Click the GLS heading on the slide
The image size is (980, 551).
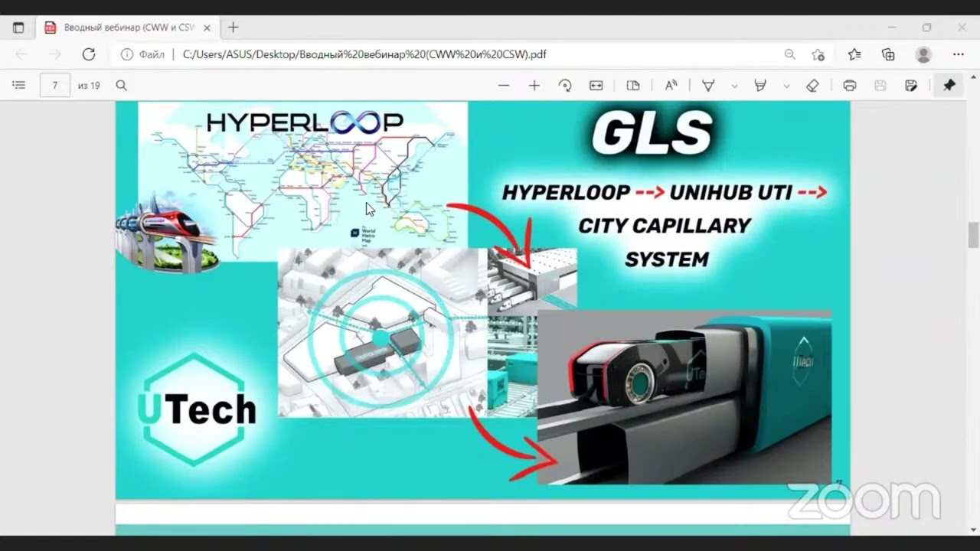(652, 133)
